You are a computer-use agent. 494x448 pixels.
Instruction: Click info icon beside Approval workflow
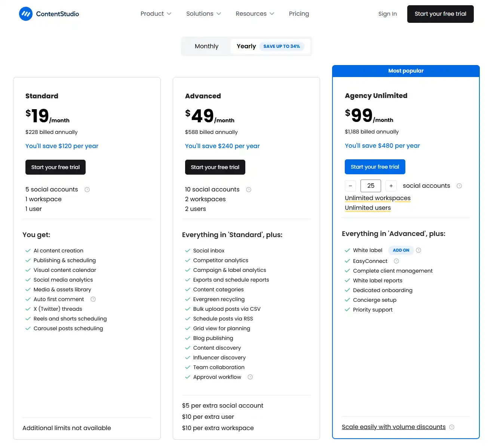point(251,377)
